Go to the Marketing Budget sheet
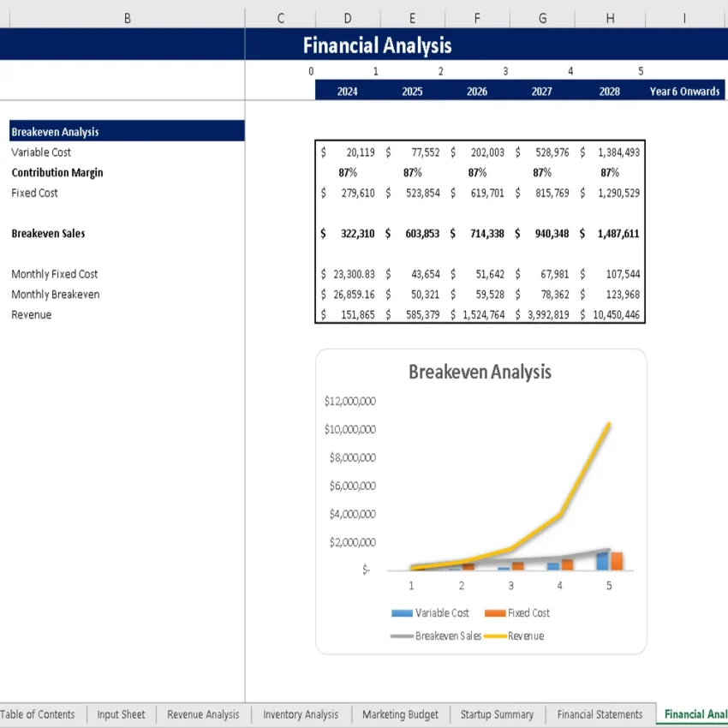The image size is (728, 728). coord(400,714)
